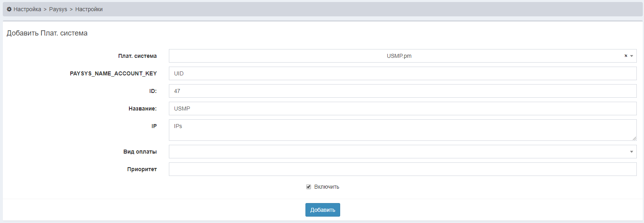Click the ID field showing 47
The width and height of the screenshot is (644, 223).
[x=402, y=91]
